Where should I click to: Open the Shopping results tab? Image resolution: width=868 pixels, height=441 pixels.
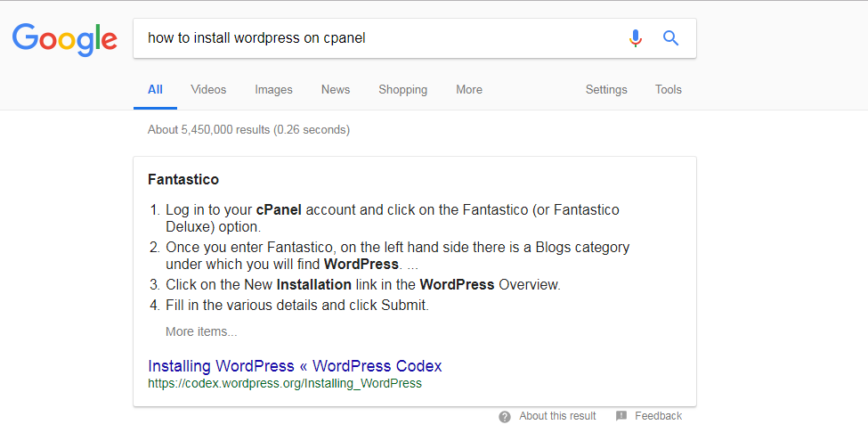(x=402, y=89)
